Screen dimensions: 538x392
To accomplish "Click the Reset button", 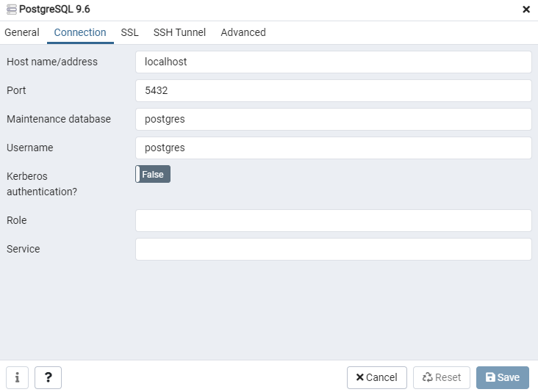I will tap(442, 377).
